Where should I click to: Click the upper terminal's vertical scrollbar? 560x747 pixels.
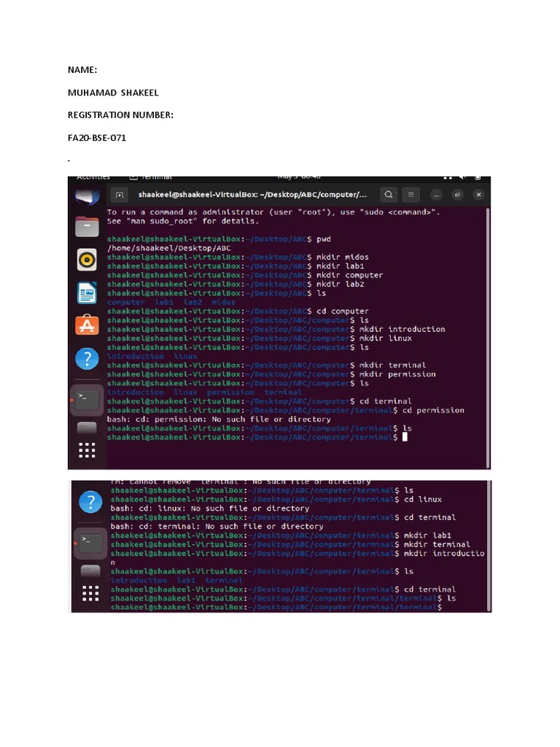pos(488,338)
